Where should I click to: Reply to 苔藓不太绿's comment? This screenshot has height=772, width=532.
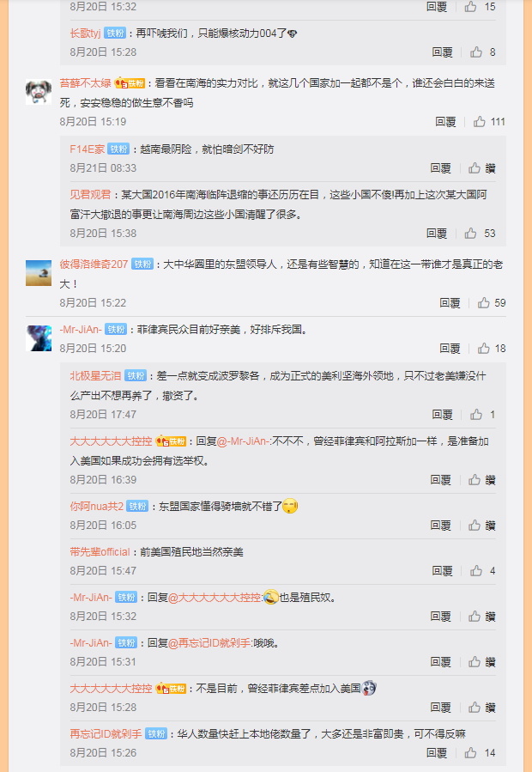[x=445, y=122]
